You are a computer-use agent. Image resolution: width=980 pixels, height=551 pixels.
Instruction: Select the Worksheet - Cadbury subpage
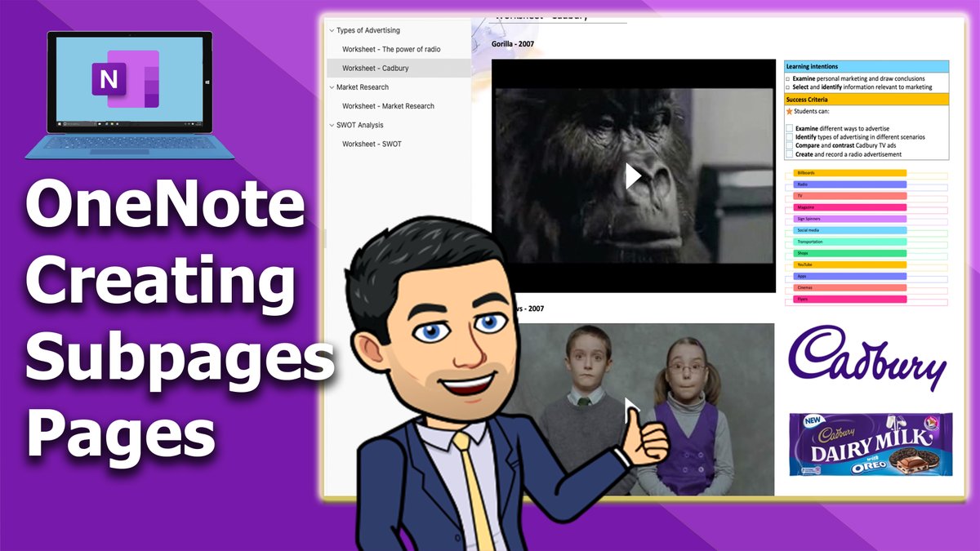tap(399, 68)
